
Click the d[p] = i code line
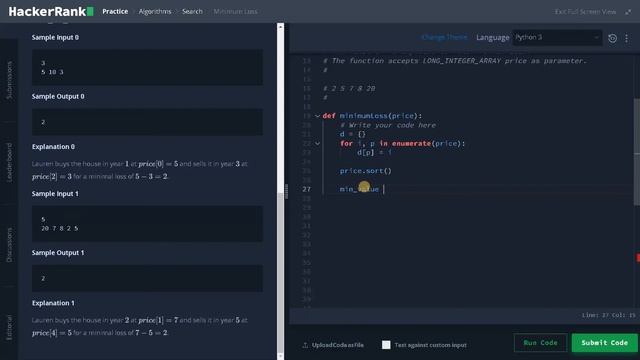(374, 153)
